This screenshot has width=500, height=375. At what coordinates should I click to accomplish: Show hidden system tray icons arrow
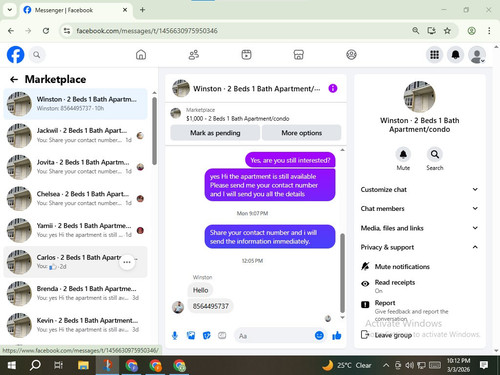[x=386, y=365]
